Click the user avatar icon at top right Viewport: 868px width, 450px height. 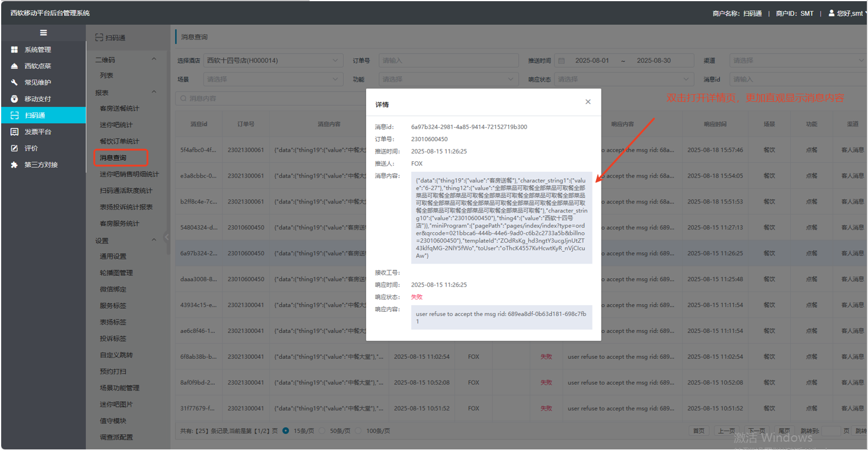tap(831, 13)
